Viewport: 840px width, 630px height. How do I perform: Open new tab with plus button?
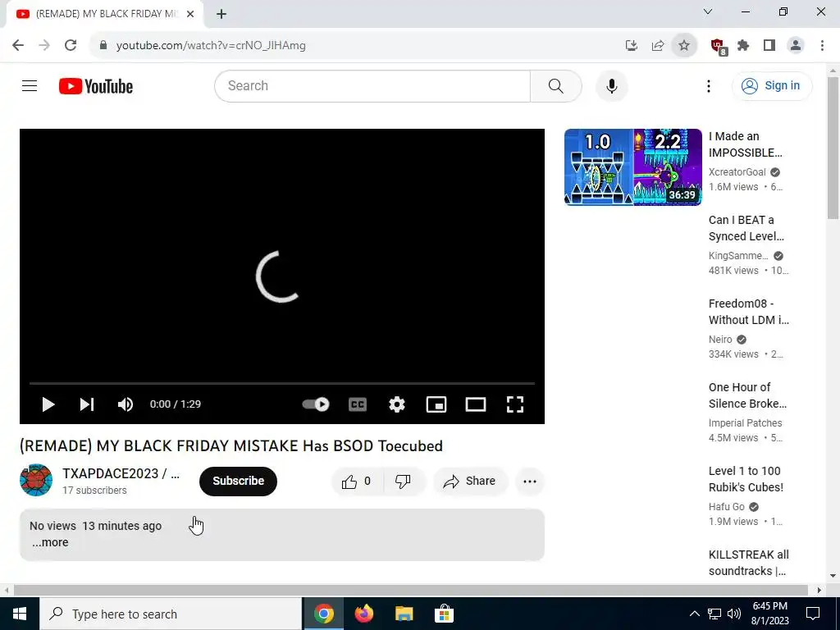tap(221, 14)
